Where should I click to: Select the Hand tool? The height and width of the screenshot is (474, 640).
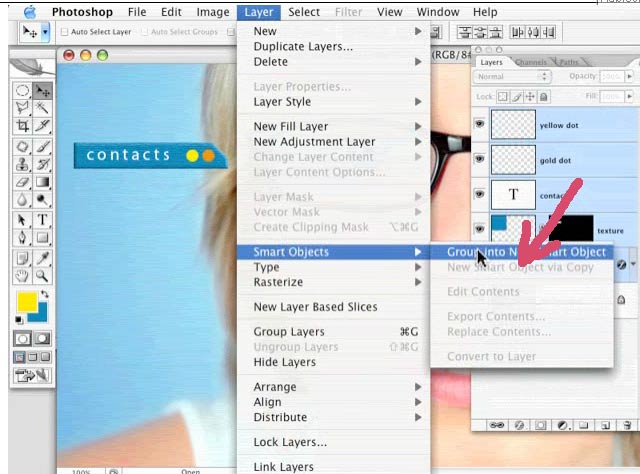(22, 276)
